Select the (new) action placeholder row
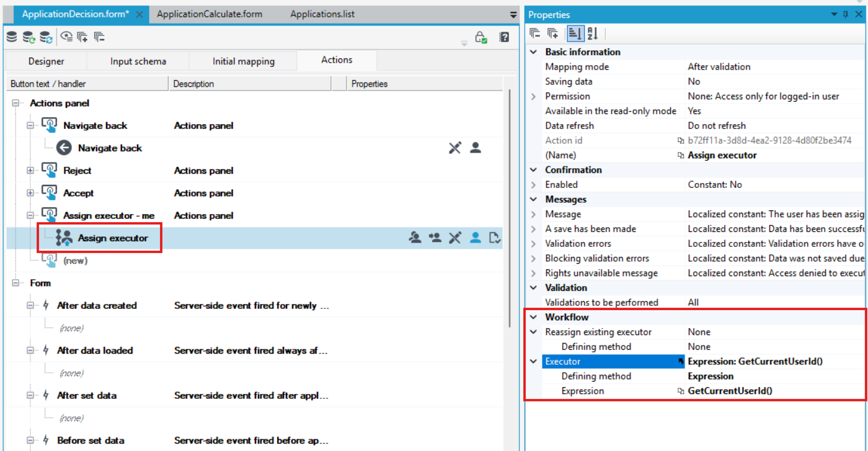This screenshot has width=868, height=451. point(76,261)
